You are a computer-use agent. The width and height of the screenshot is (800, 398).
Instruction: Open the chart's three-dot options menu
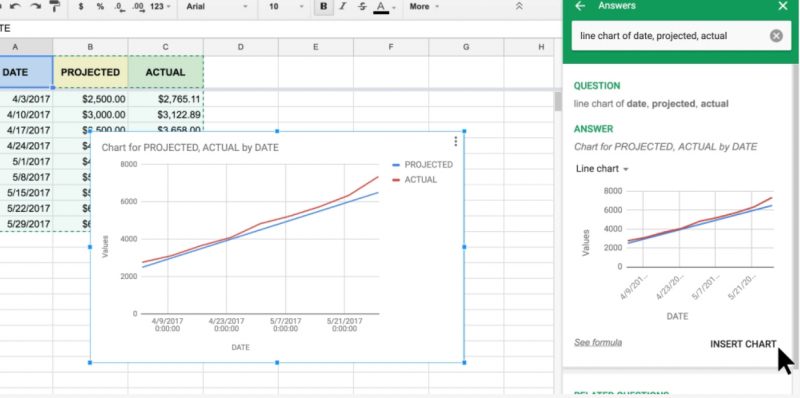click(x=456, y=141)
